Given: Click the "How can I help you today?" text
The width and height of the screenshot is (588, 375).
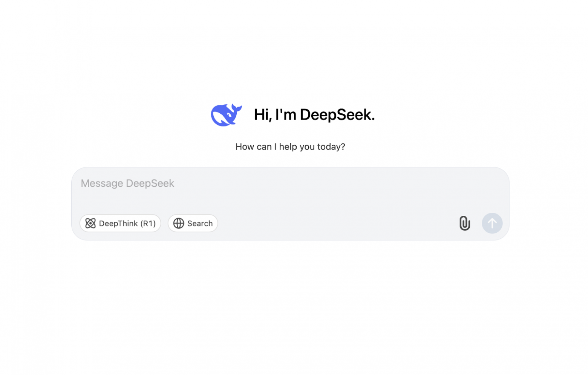Looking at the screenshot, I should pyautogui.click(x=290, y=147).
